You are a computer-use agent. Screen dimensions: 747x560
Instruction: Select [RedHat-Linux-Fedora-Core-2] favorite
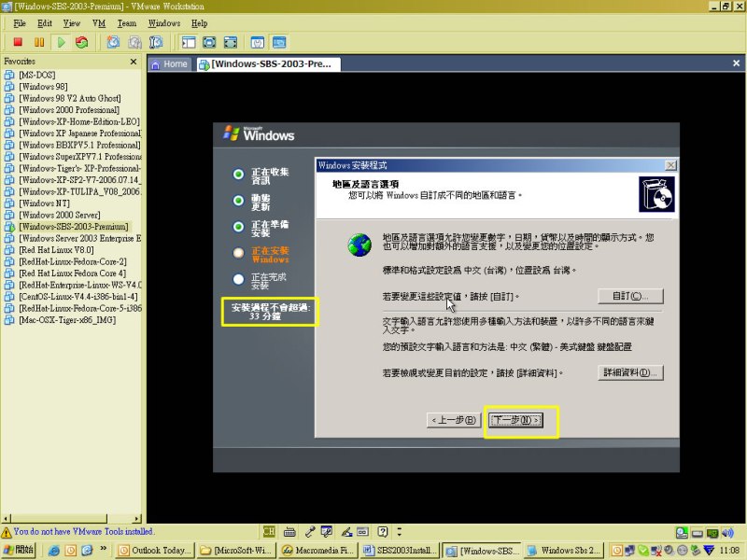coord(73,261)
